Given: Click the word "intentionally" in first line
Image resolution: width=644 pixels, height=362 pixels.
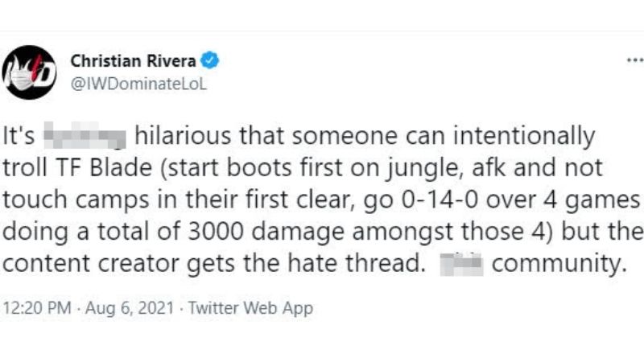Looking at the screenshot, I should (524, 137).
